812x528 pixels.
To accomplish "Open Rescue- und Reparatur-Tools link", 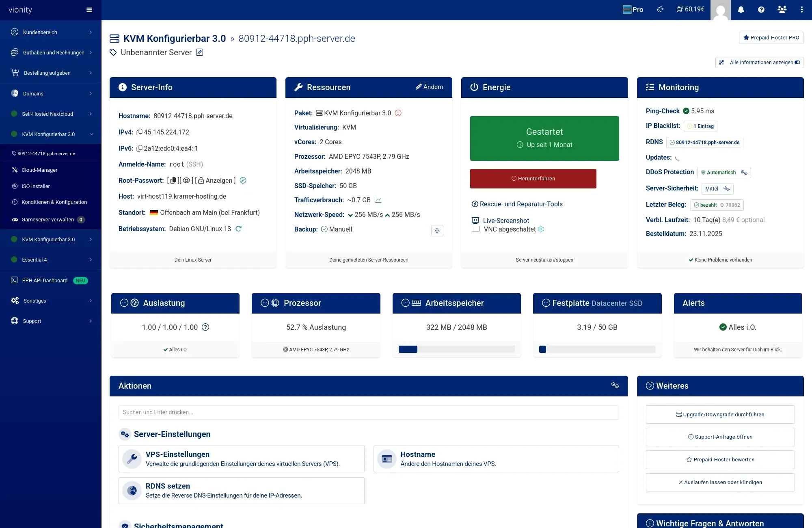I will pyautogui.click(x=517, y=204).
